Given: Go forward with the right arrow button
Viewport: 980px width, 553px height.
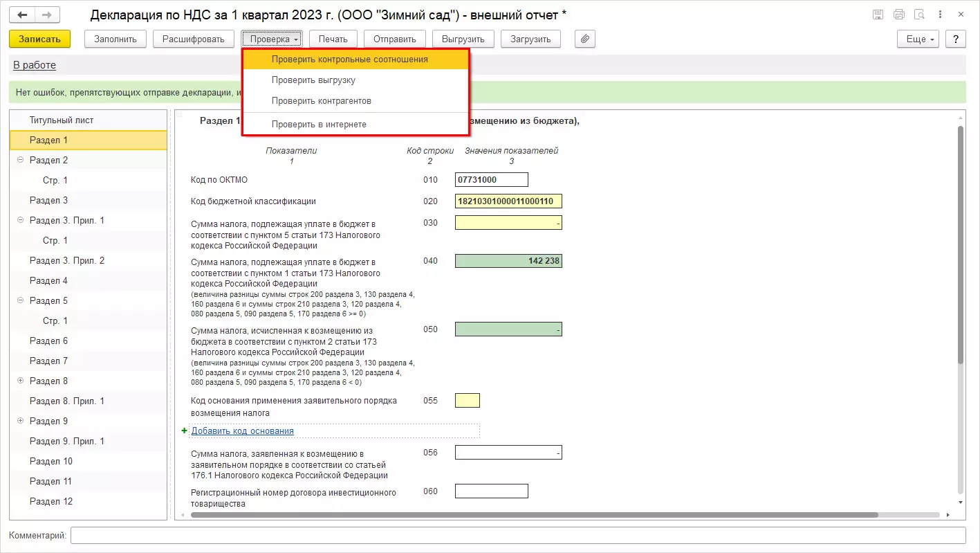Looking at the screenshot, I should point(47,15).
